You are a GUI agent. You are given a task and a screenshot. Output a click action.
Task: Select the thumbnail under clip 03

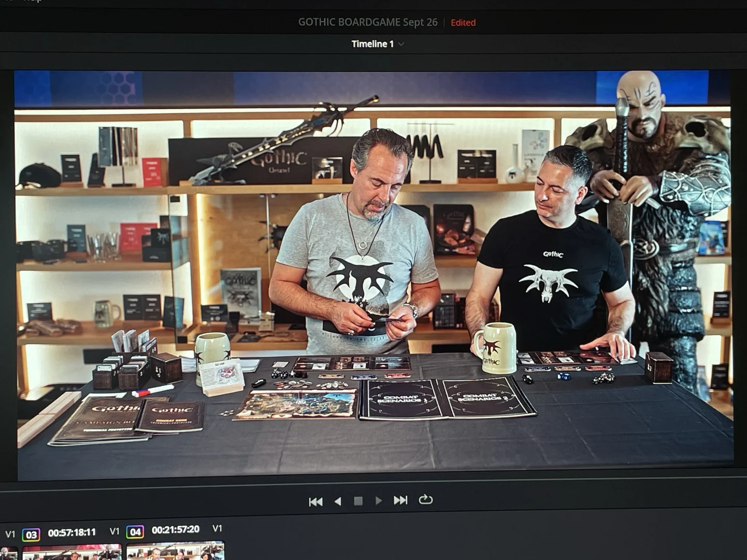click(x=72, y=552)
